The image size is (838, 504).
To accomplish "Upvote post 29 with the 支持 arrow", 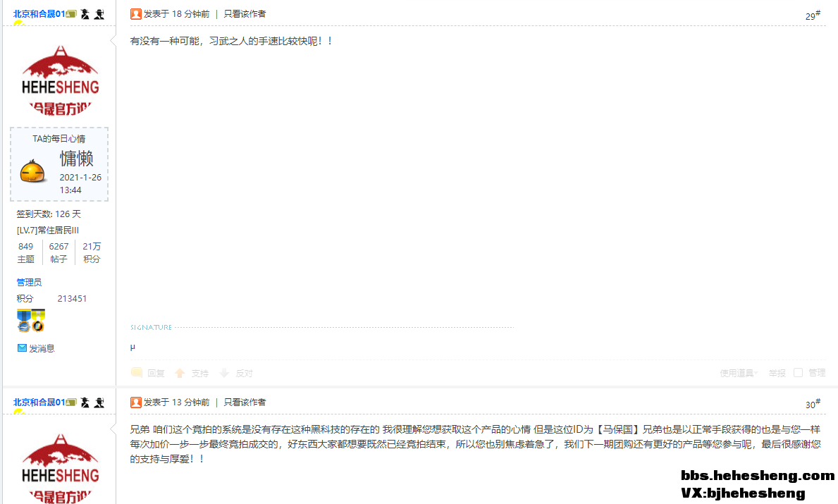I will click(x=180, y=373).
